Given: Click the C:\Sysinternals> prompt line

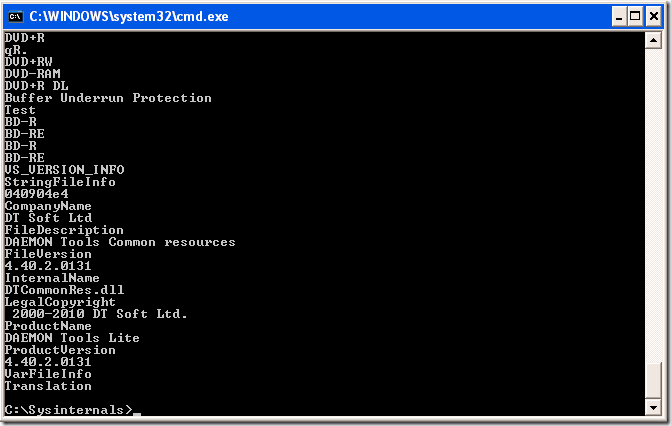Looking at the screenshot, I should point(68,410).
